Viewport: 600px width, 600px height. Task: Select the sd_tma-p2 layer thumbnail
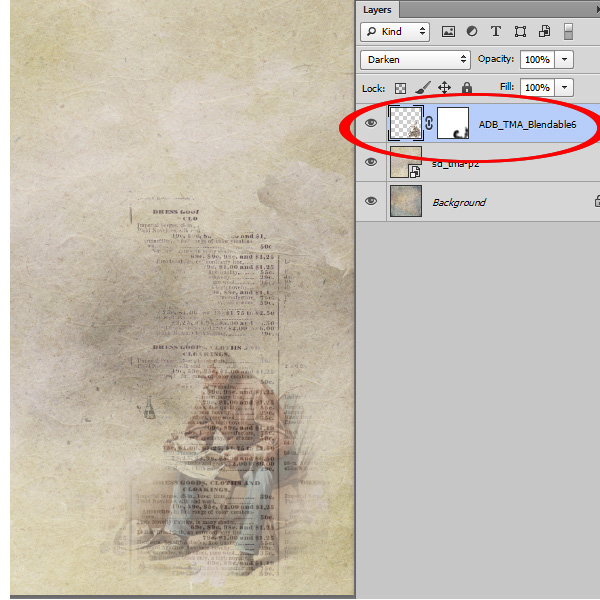coord(406,162)
